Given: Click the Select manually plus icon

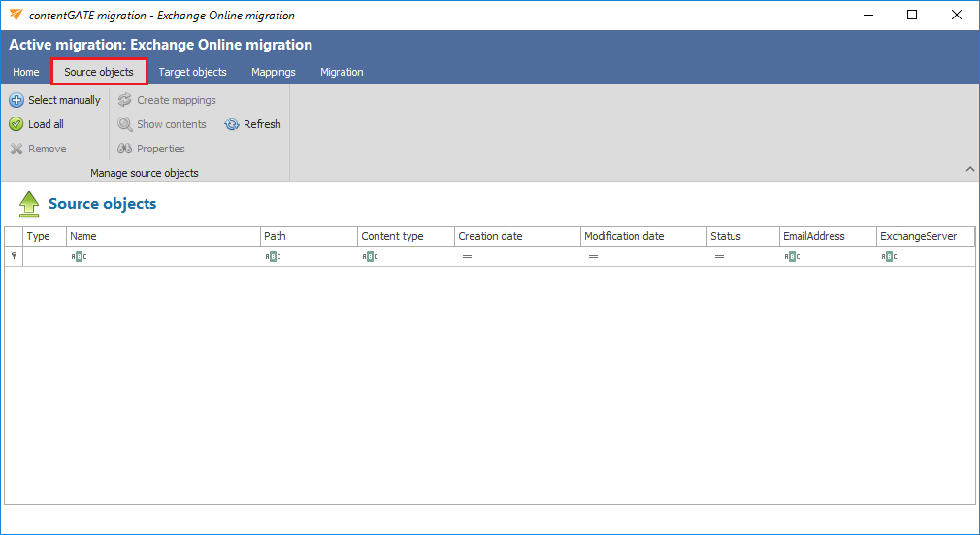Looking at the screenshot, I should (x=16, y=100).
